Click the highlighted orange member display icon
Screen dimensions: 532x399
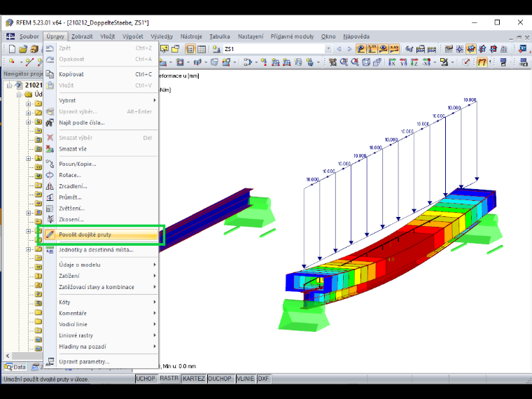pos(482,62)
